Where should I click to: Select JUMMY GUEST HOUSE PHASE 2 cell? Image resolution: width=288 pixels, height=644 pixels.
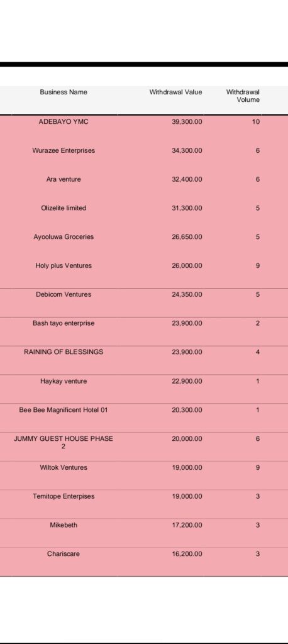(64, 443)
